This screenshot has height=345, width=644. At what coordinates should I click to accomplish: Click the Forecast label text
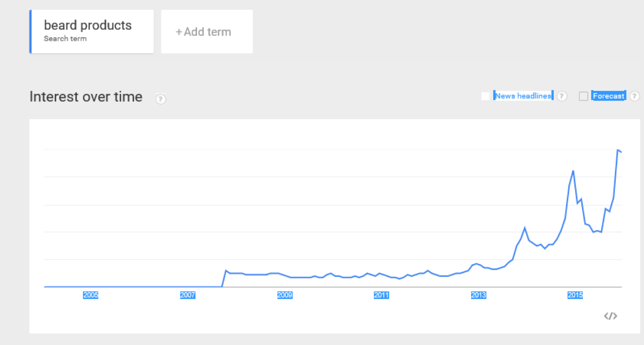click(608, 96)
